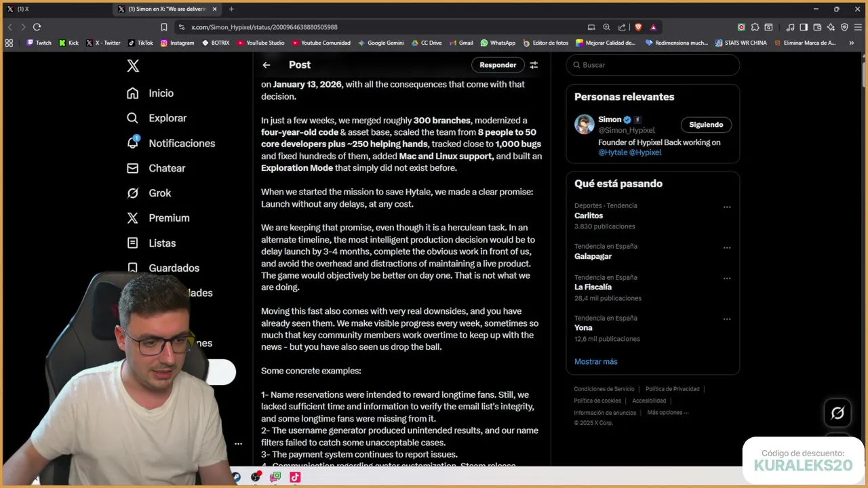
Task: Open more options for Galapagar trend
Action: pos(727,247)
